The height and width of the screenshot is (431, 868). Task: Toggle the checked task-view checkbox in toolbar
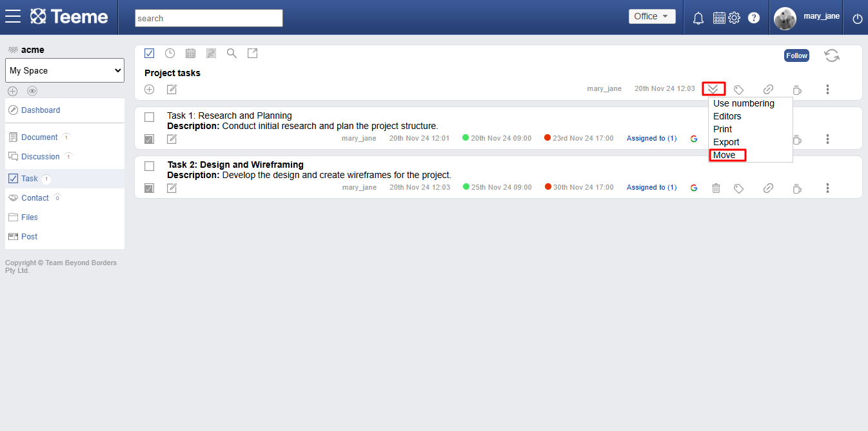[x=149, y=54]
